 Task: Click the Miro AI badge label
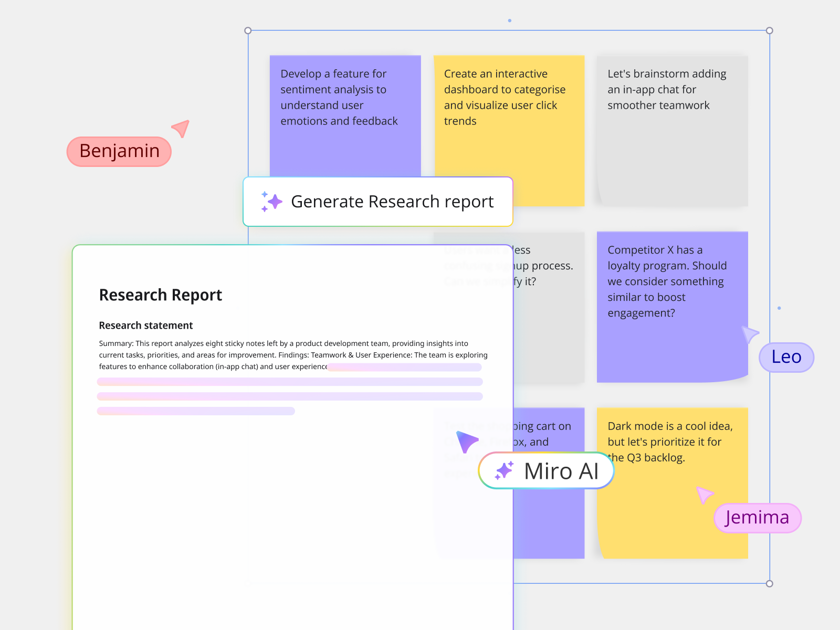546,471
